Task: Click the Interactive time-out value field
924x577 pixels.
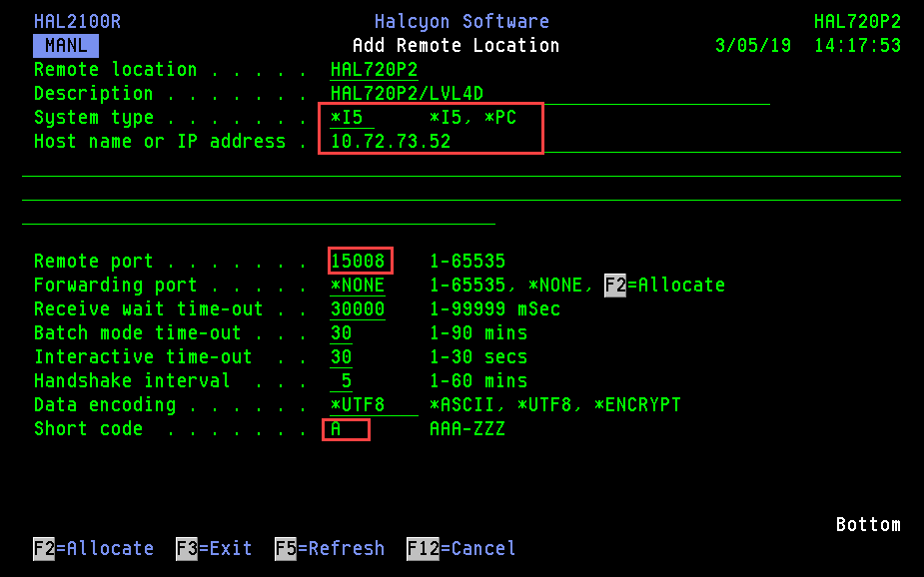Action: tap(342, 357)
